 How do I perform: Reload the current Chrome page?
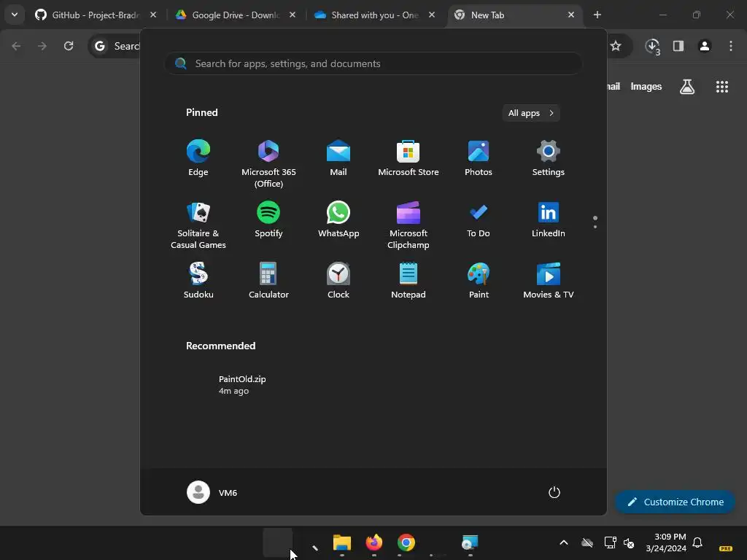[x=69, y=46]
